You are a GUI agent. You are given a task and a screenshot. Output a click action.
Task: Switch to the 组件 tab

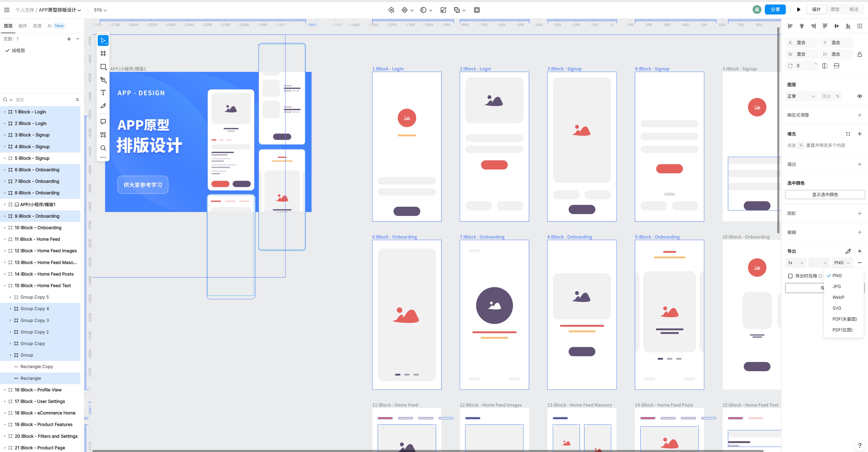click(x=23, y=26)
